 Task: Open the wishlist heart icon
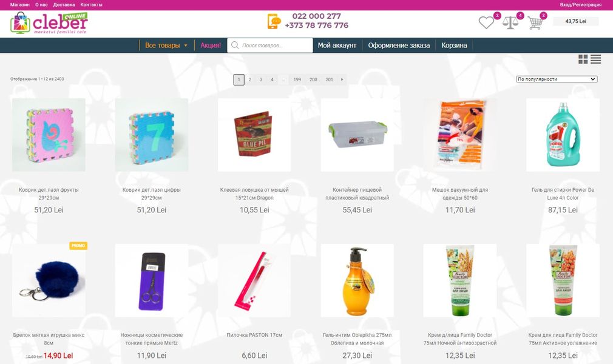click(486, 22)
